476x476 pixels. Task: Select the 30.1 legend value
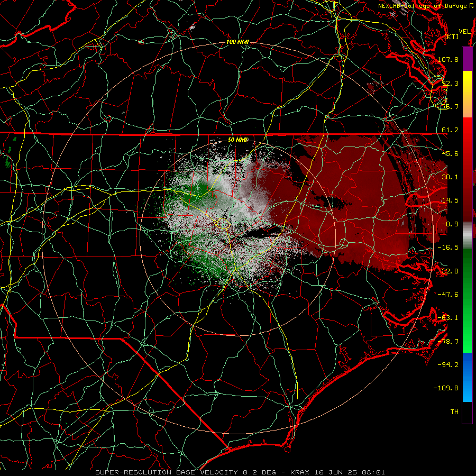click(450, 177)
